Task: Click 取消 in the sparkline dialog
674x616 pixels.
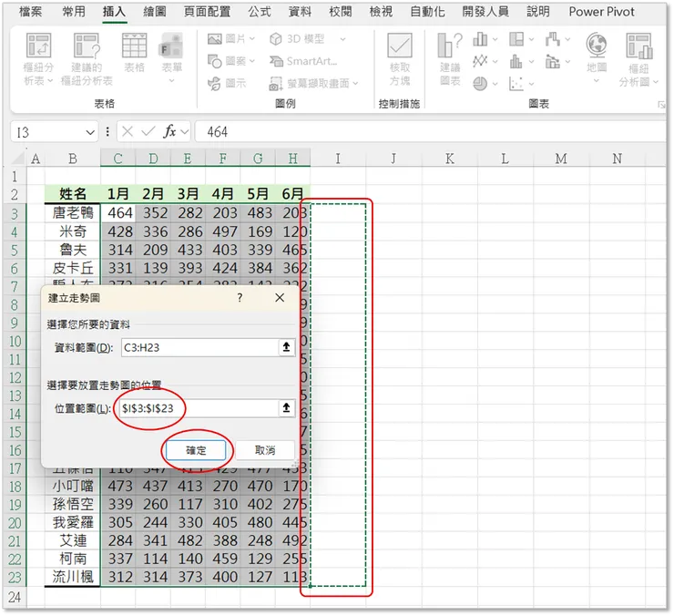Action: tap(265, 450)
